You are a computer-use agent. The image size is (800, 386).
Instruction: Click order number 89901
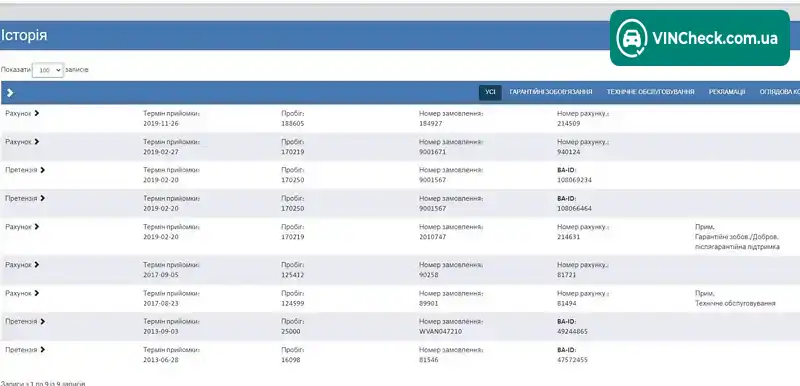click(429, 303)
